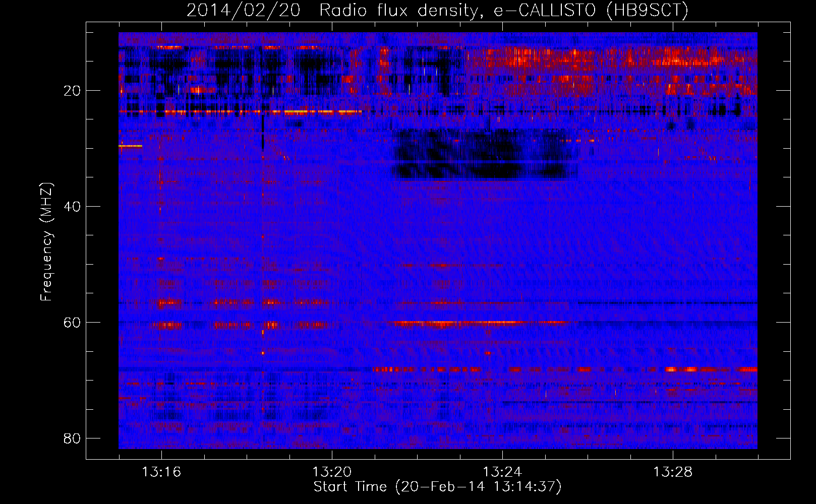Click the '40' frequency tick label
The image size is (816, 504).
72,207
